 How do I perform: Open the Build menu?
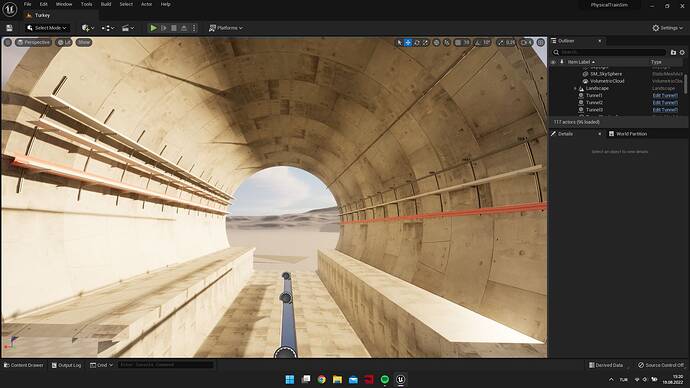(106, 4)
